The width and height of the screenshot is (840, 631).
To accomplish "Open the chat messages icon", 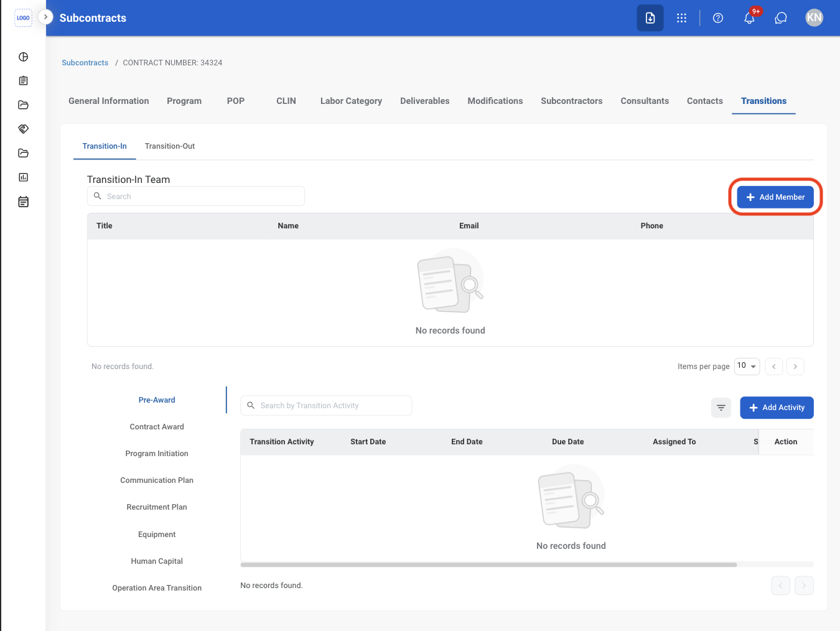I will [781, 18].
